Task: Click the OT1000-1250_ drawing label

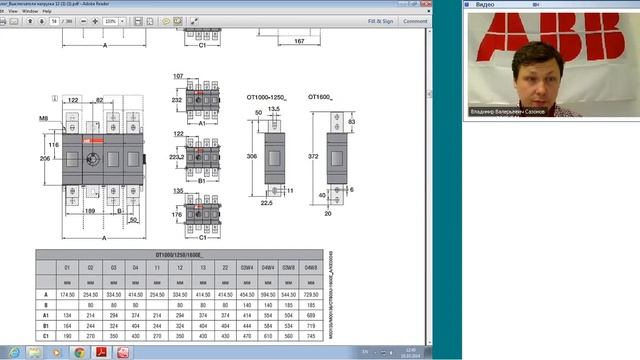Action: pos(267,98)
